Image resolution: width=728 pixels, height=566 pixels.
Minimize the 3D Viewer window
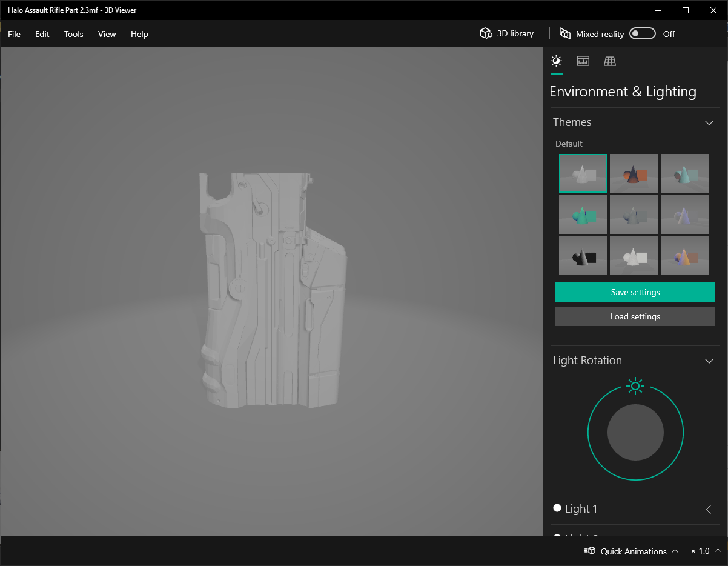(658, 10)
